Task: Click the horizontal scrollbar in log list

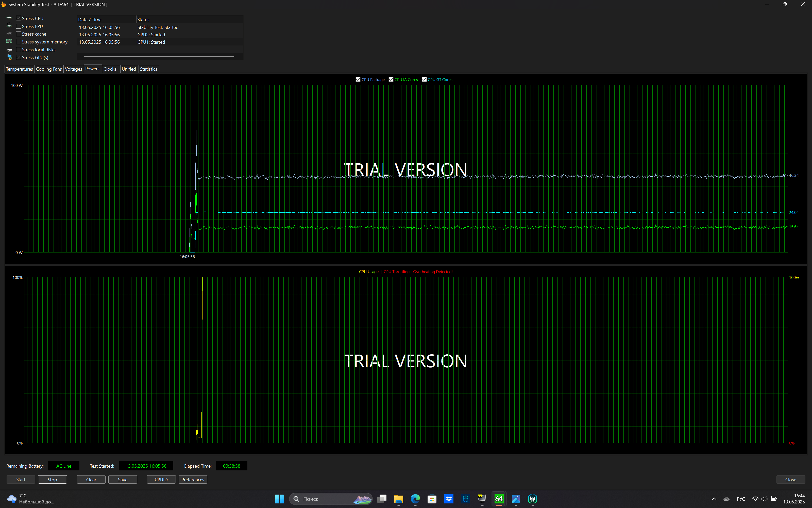Action: (x=159, y=56)
